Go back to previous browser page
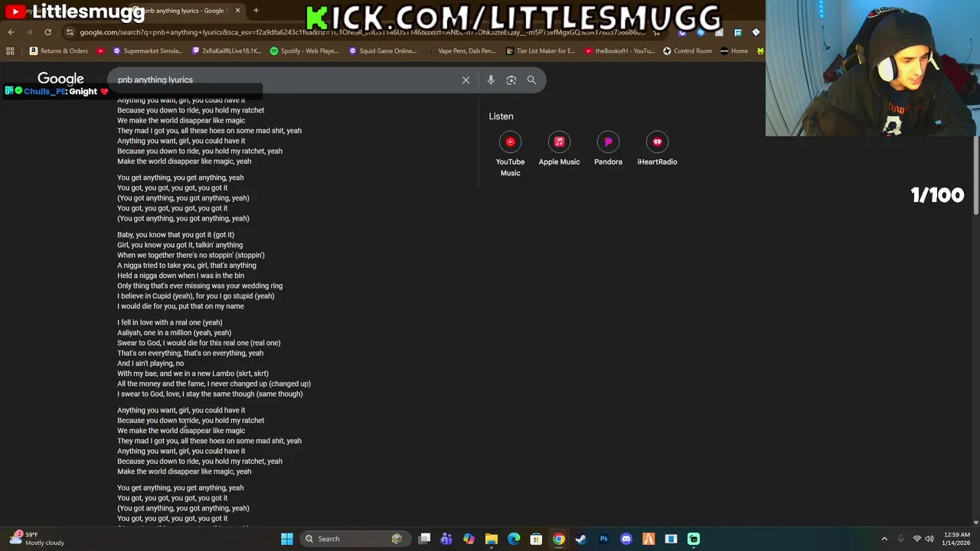Viewport: 980px width, 551px height. click(11, 32)
